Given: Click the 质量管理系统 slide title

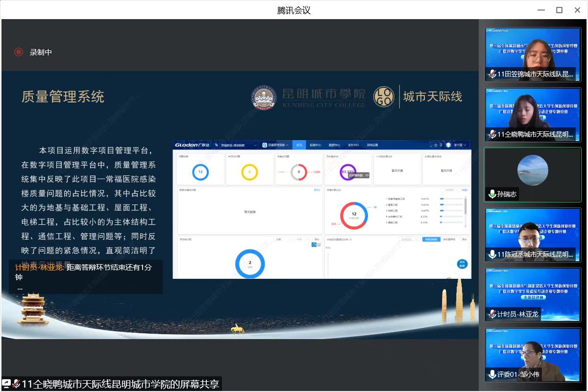Looking at the screenshot, I should pyautogui.click(x=63, y=97).
